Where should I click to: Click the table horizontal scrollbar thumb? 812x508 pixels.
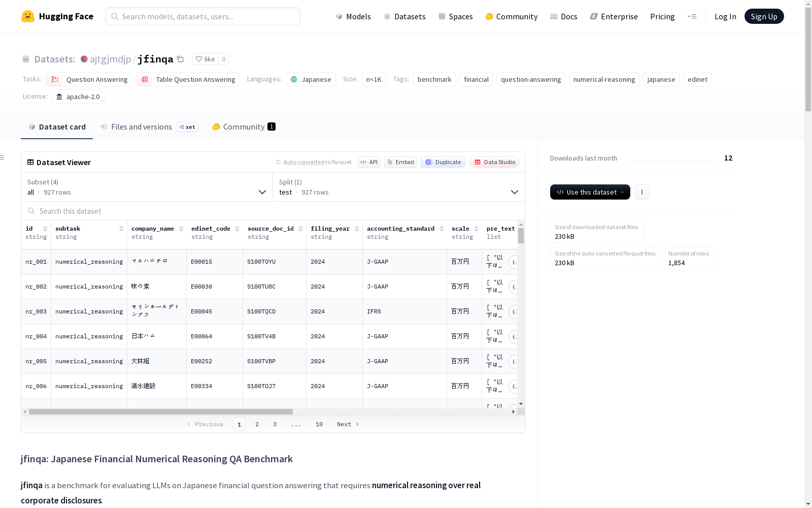(x=161, y=411)
